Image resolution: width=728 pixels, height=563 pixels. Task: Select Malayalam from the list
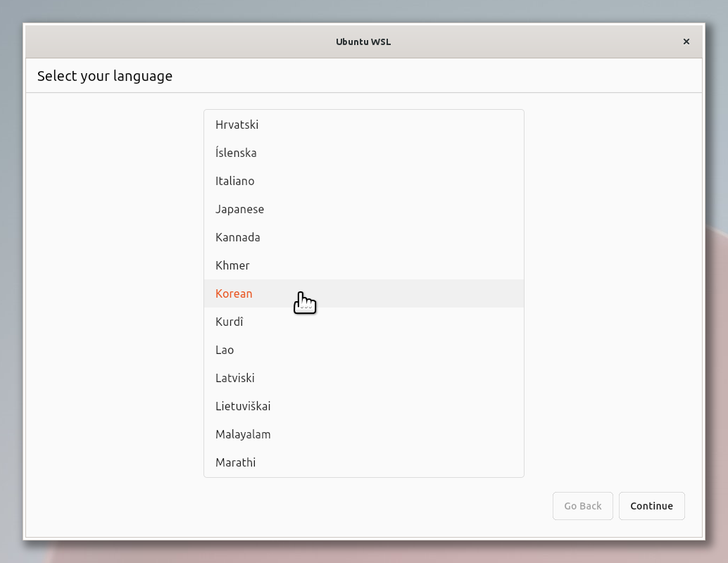[x=364, y=434]
